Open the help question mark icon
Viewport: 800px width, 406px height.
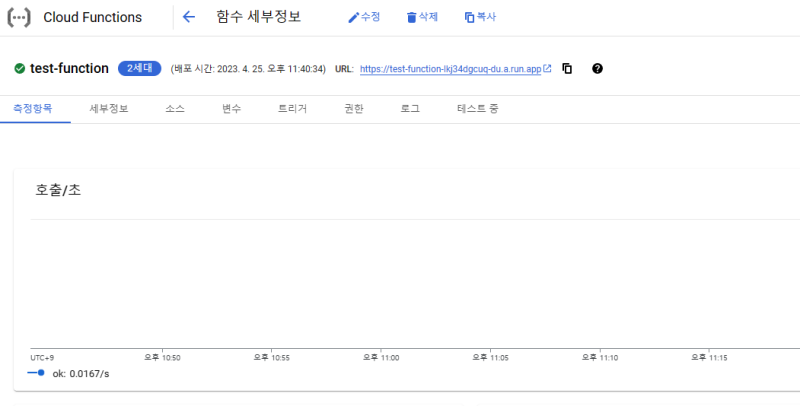pyautogui.click(x=598, y=69)
